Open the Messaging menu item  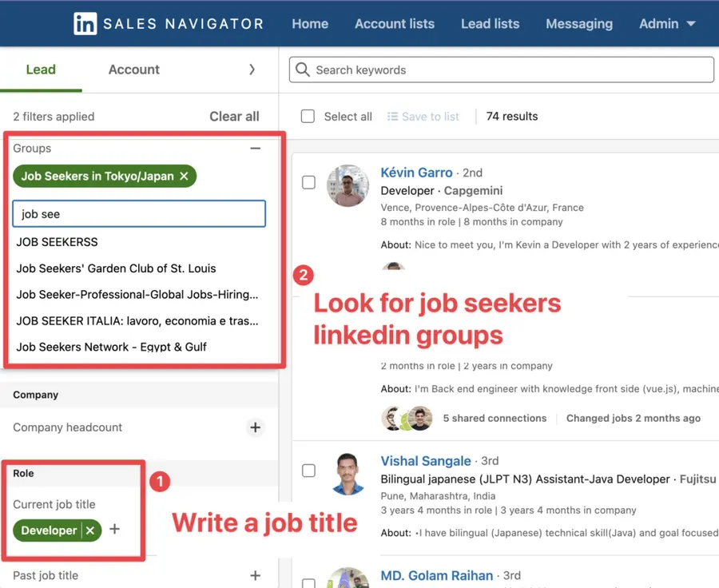579,23
